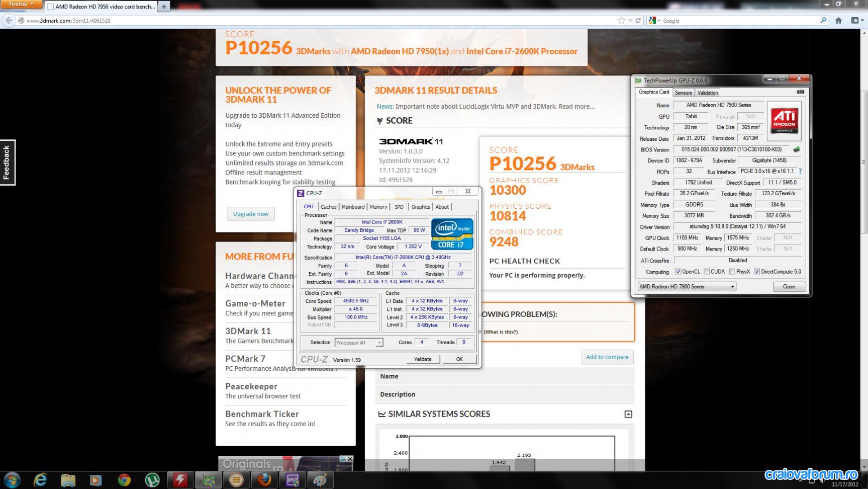The image size is (868, 489).
Task: Open uTorrent from the taskbar
Action: 152,480
